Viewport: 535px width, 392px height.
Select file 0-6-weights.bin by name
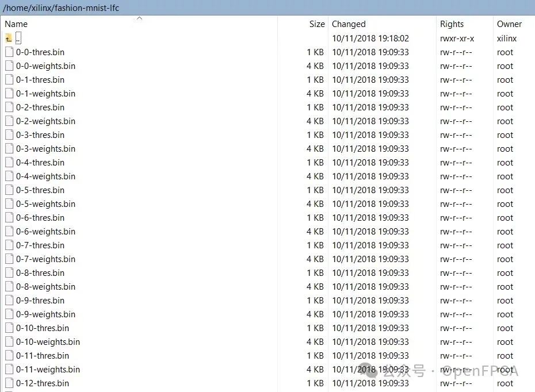(x=45, y=232)
